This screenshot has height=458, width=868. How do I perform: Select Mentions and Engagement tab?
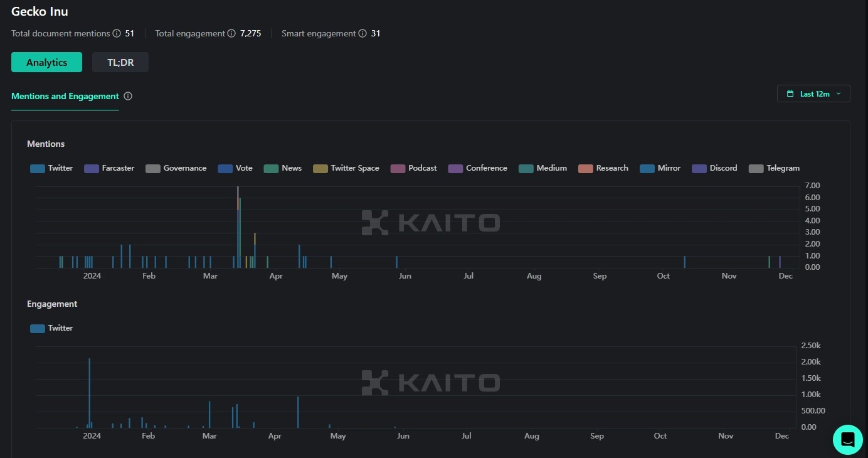(x=65, y=97)
